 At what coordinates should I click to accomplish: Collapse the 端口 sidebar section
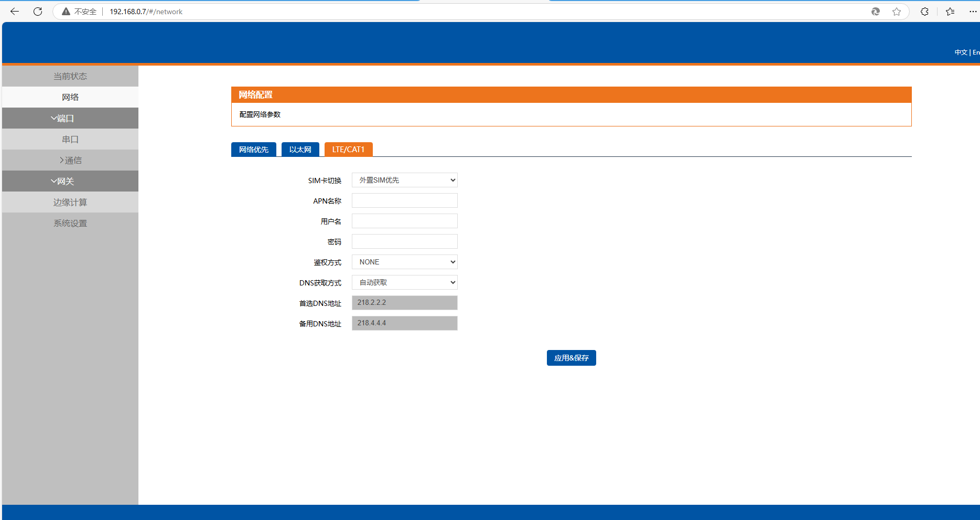point(70,118)
